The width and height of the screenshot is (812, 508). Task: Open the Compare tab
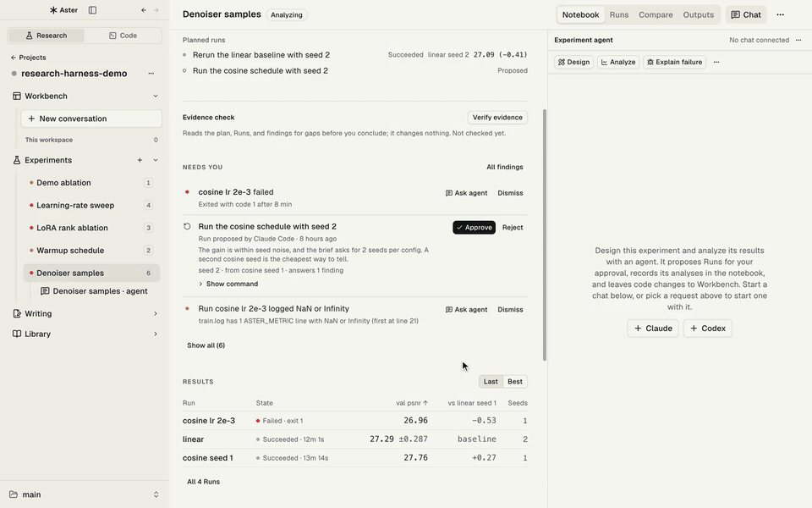pyautogui.click(x=656, y=14)
